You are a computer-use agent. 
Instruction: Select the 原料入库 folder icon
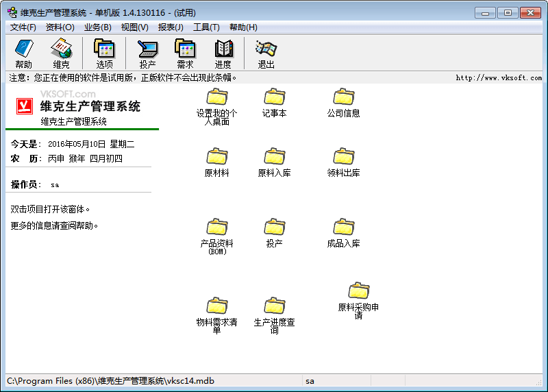[275, 157]
